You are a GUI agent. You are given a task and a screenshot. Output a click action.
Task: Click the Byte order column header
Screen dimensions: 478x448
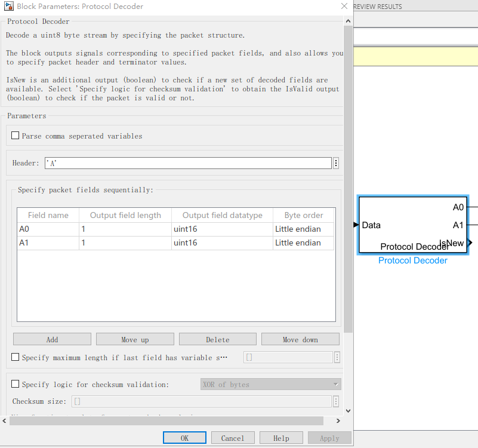[x=304, y=215]
